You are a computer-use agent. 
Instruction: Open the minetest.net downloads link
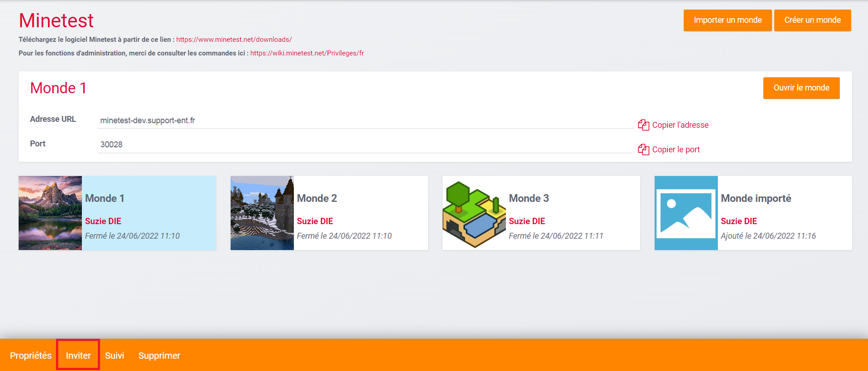[x=234, y=40]
